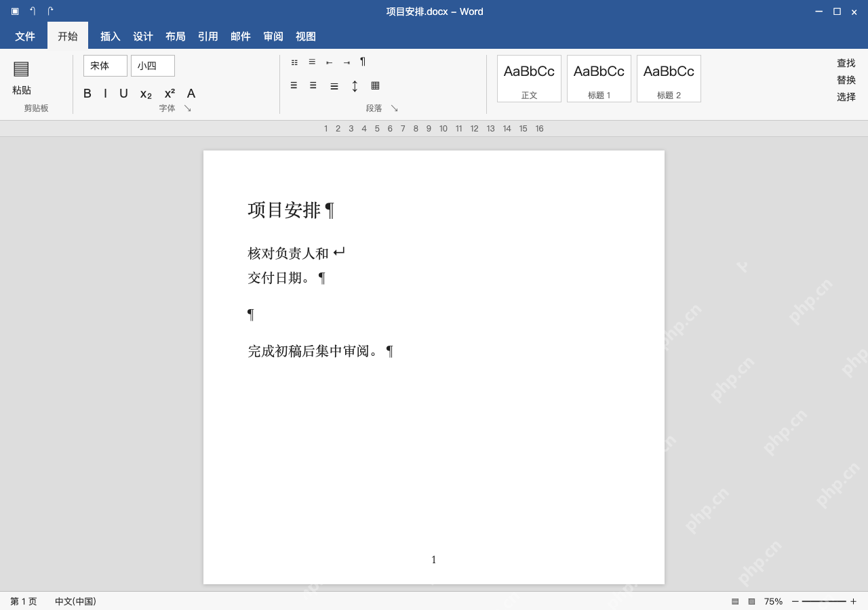Click the Paste clipboard icon
The height and width of the screenshot is (610, 868).
21,68
